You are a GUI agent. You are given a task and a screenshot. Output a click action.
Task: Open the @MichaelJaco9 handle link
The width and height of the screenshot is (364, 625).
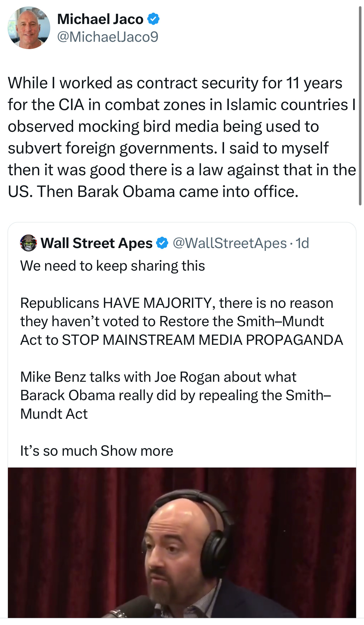(108, 37)
